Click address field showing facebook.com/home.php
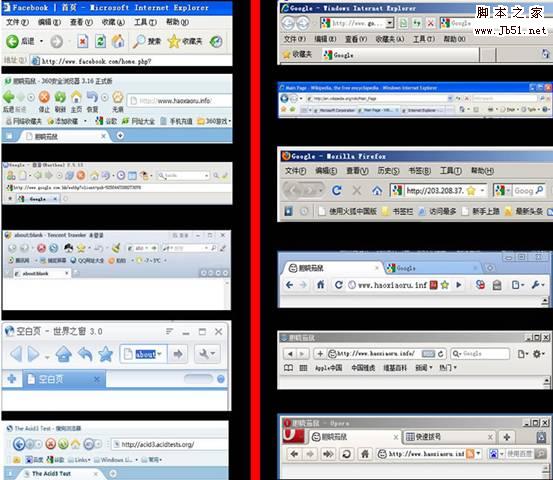553x480 pixels. 130,61
